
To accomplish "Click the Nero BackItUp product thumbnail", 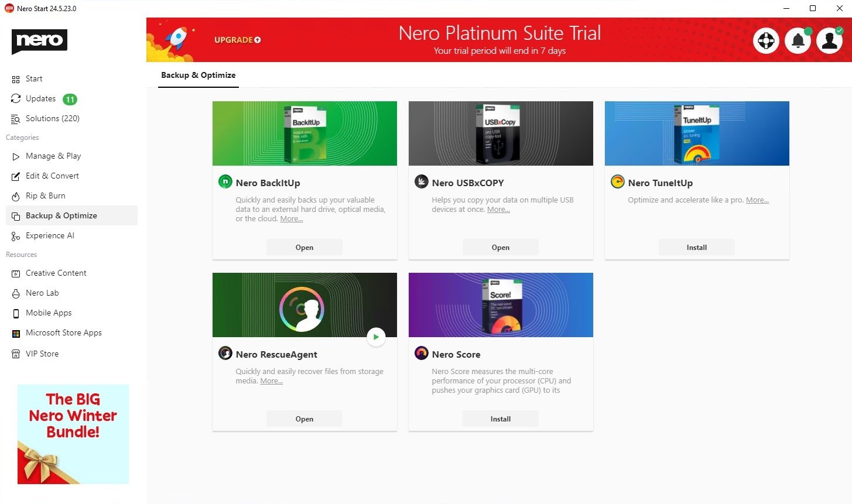I will tap(304, 133).
